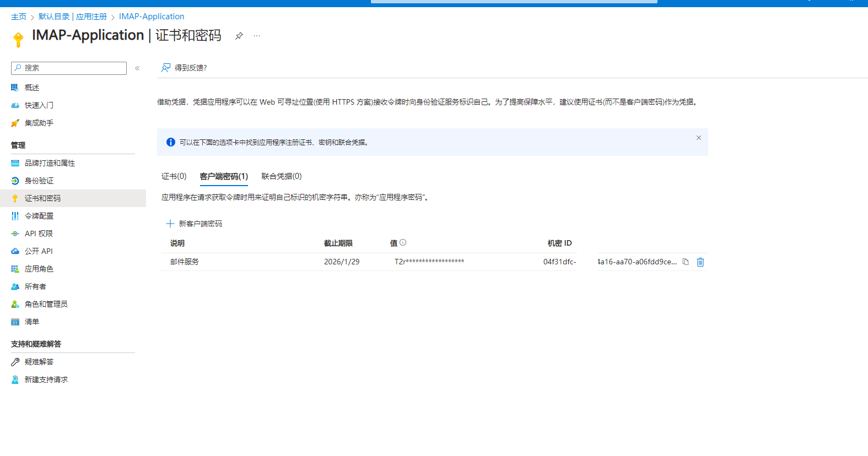Click the 令牌配置 bars icon
The height and width of the screenshot is (456, 868).
pyautogui.click(x=15, y=216)
